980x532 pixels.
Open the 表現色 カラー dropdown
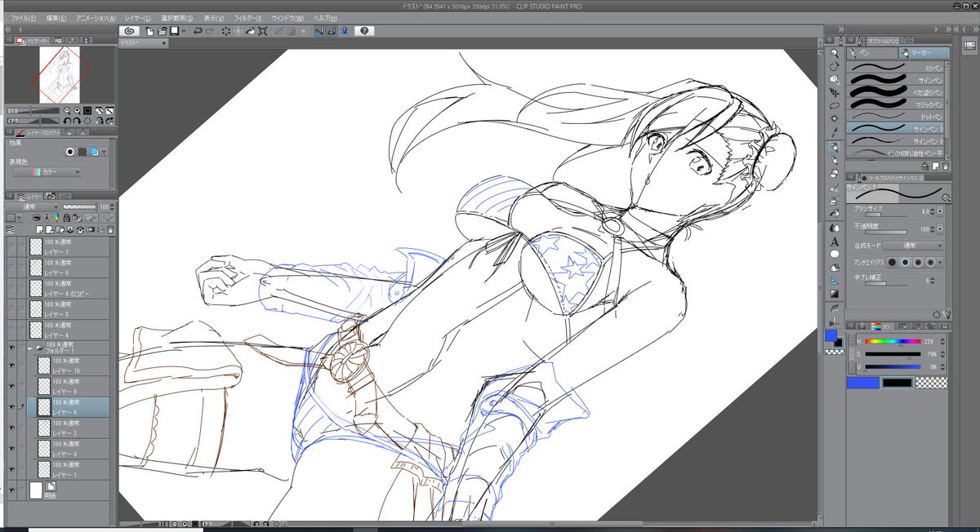[48, 172]
